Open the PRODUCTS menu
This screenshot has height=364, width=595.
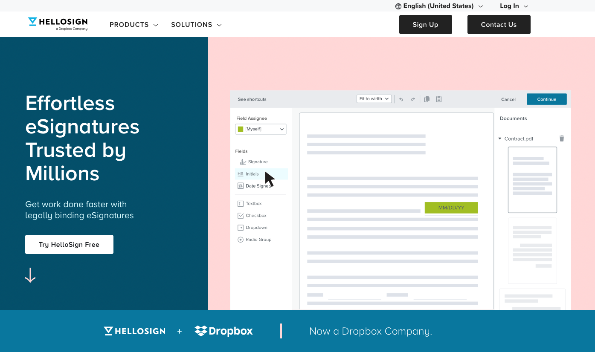coord(134,25)
